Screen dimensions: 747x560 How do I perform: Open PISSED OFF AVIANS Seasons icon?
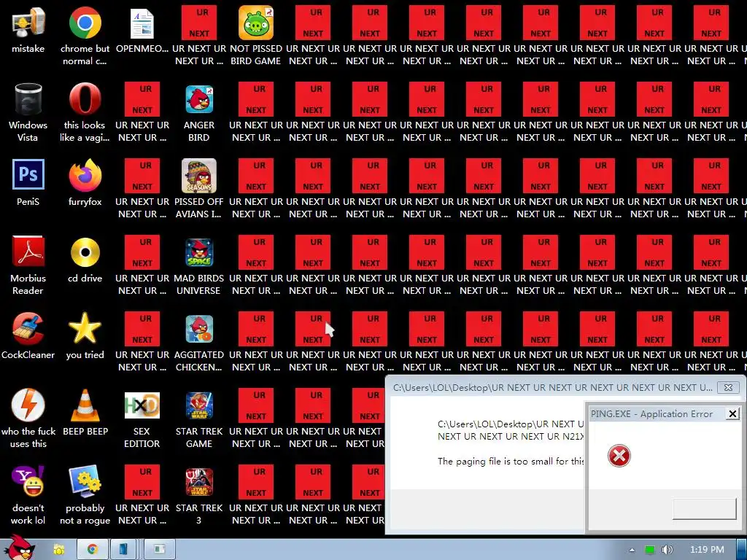point(199,176)
